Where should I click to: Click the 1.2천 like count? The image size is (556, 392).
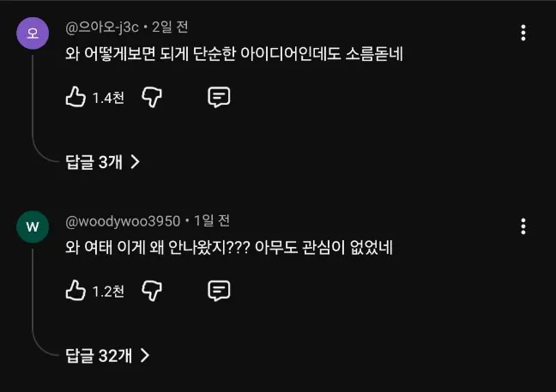[x=108, y=292]
